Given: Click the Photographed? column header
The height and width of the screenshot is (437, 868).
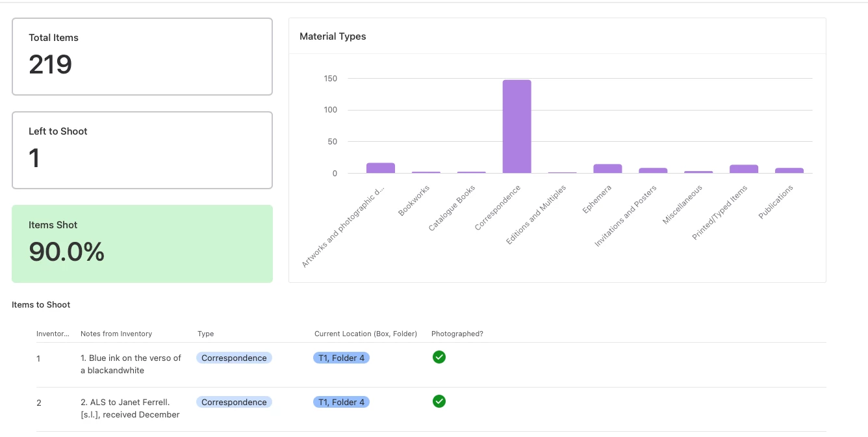Looking at the screenshot, I should coord(457,334).
